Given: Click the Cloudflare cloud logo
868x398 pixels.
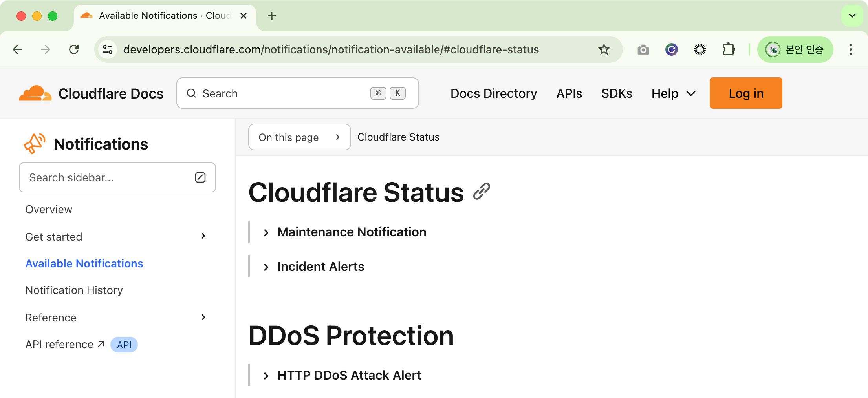Looking at the screenshot, I should click(35, 93).
